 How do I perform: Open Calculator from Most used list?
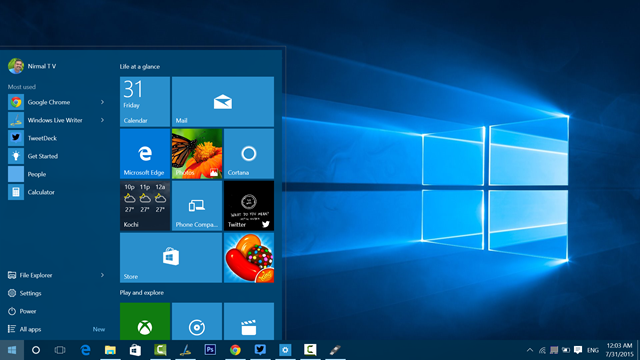(56, 192)
